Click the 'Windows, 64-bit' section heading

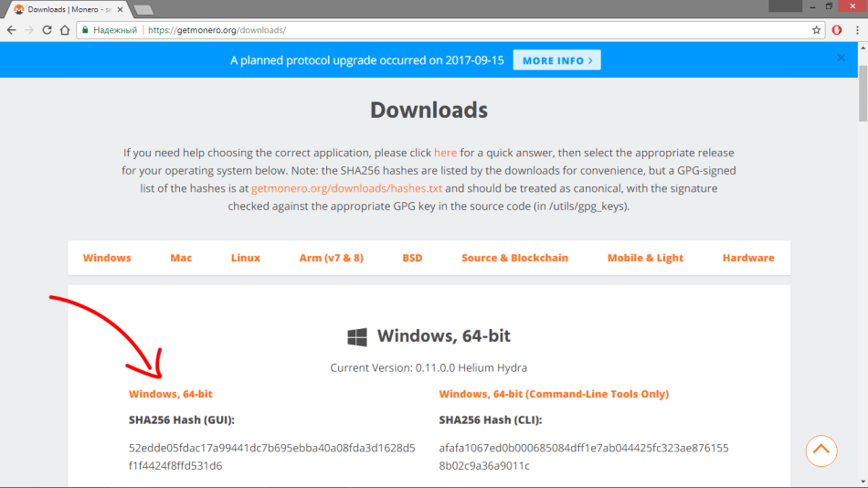click(x=443, y=335)
